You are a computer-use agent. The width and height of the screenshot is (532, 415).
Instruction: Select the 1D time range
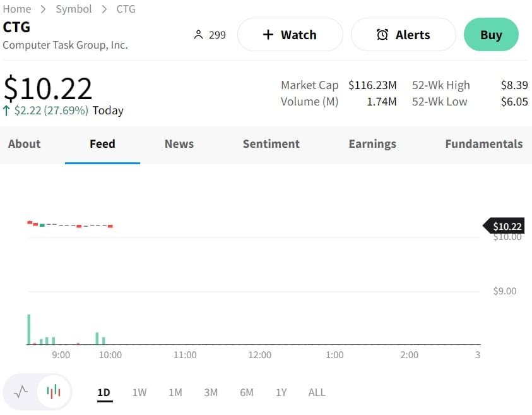[x=103, y=392]
